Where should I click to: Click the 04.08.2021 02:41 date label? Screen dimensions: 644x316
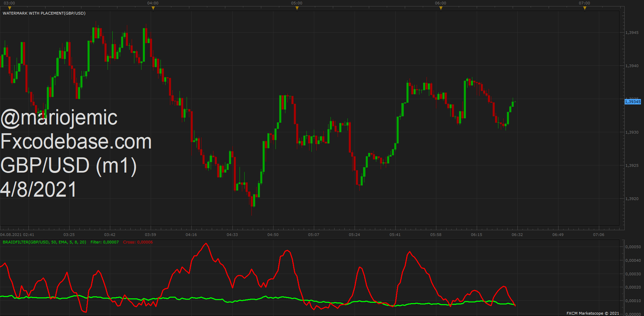point(17,235)
